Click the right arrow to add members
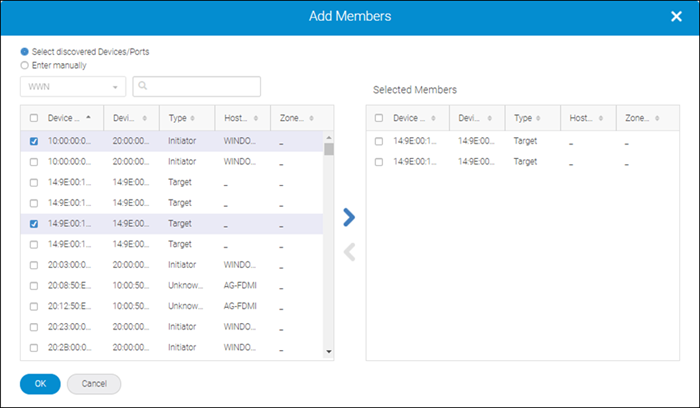Screen dimensions: 700x408 click(349, 217)
